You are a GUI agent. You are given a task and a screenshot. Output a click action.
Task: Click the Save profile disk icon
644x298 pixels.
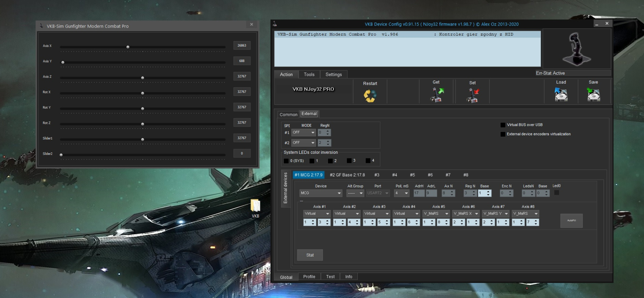pyautogui.click(x=594, y=94)
